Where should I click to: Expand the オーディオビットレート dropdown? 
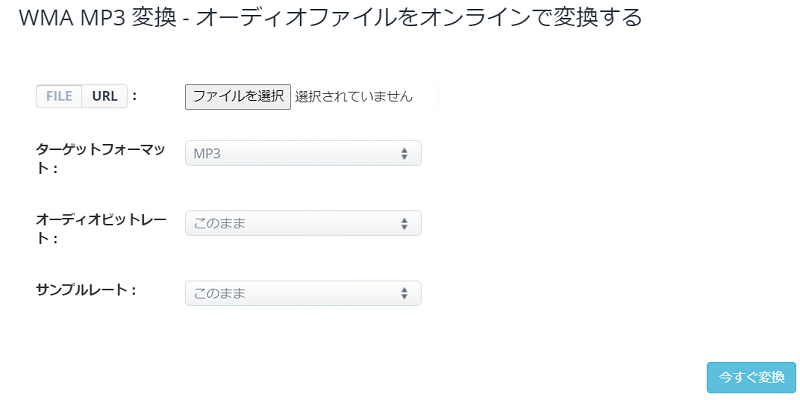303,223
